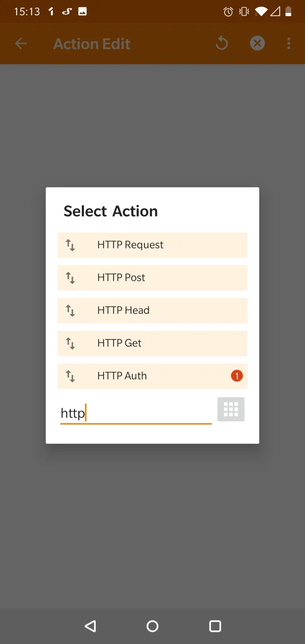Tap the X cancel icon in toolbar

pos(257,43)
